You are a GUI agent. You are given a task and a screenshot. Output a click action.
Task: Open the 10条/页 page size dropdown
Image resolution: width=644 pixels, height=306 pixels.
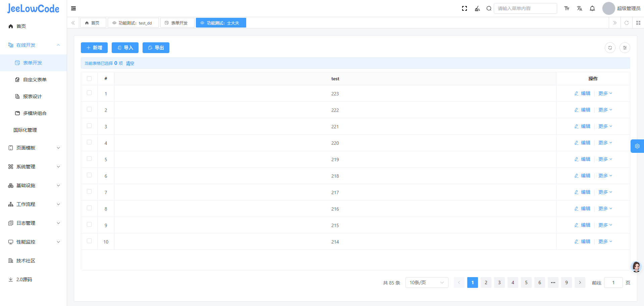[x=427, y=282]
